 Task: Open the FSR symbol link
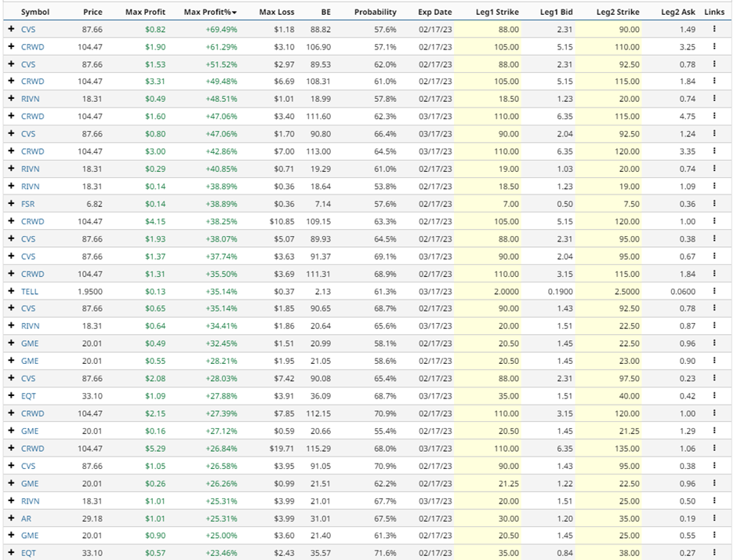tap(27, 204)
